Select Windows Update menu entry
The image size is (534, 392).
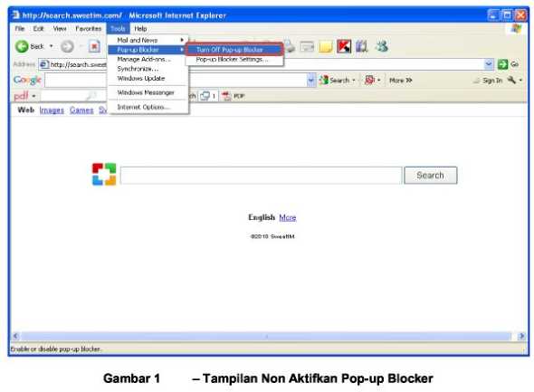148,79
